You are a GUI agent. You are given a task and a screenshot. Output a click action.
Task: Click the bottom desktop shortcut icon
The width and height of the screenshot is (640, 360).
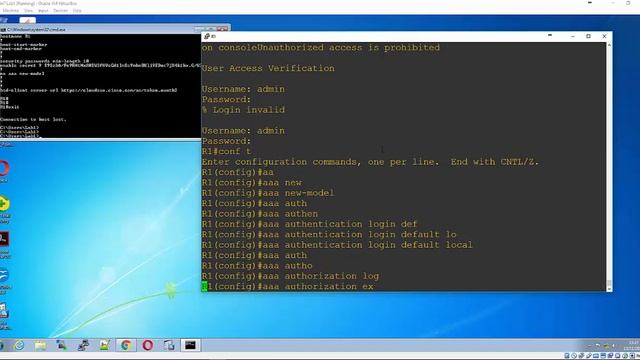click(x=4, y=311)
